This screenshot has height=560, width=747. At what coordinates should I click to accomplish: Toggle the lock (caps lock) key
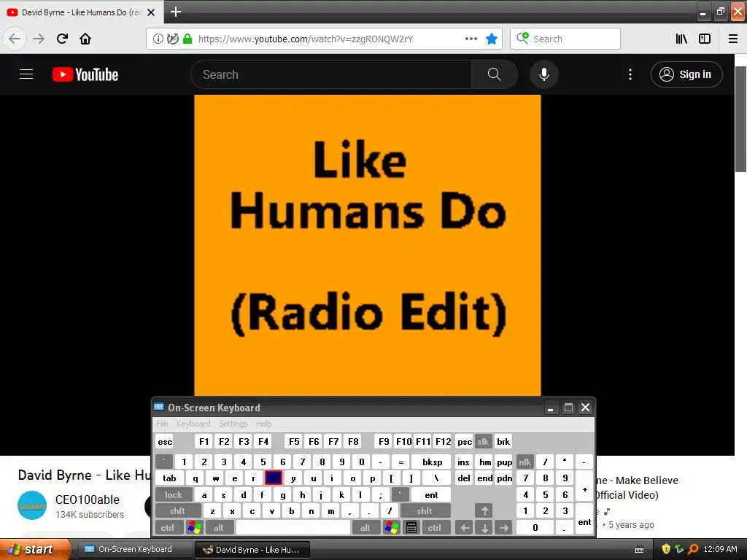click(x=174, y=495)
